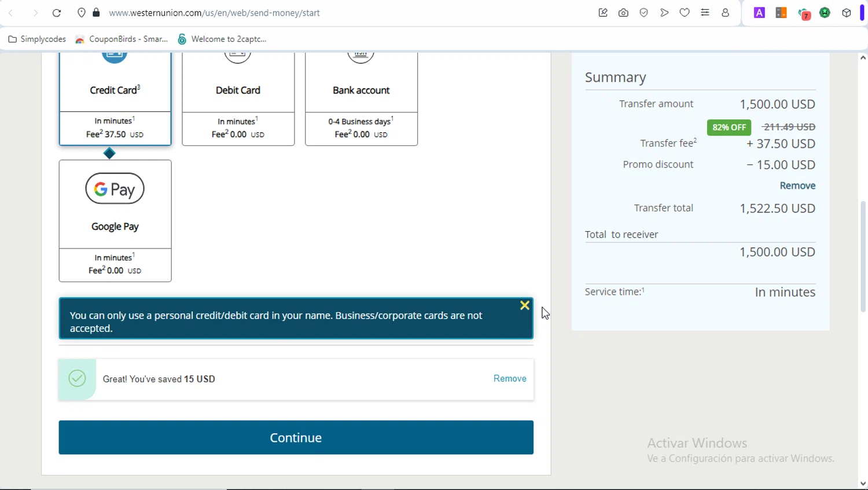The height and width of the screenshot is (490, 868).
Task: Open the ad blocker shield icon
Action: [643, 13]
